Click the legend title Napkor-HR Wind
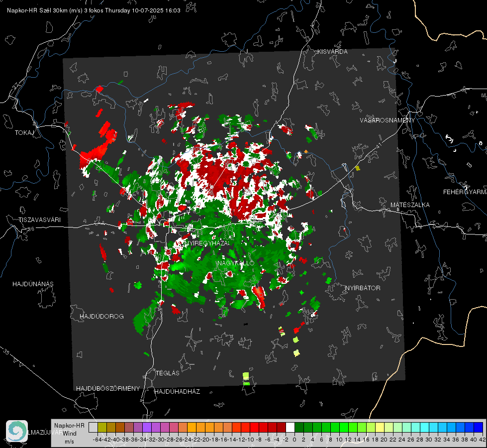 pyautogui.click(x=69, y=430)
